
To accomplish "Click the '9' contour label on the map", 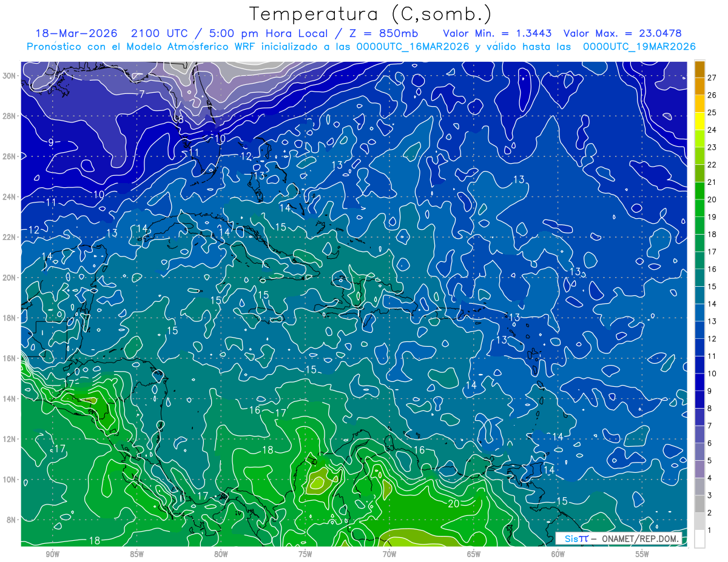I will tap(51, 142).
